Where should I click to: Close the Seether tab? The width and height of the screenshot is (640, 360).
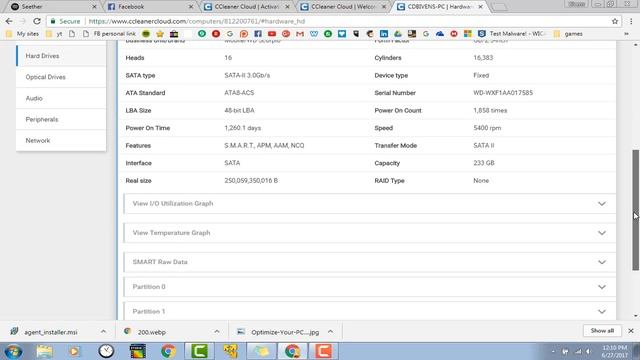pyautogui.click(x=94, y=7)
